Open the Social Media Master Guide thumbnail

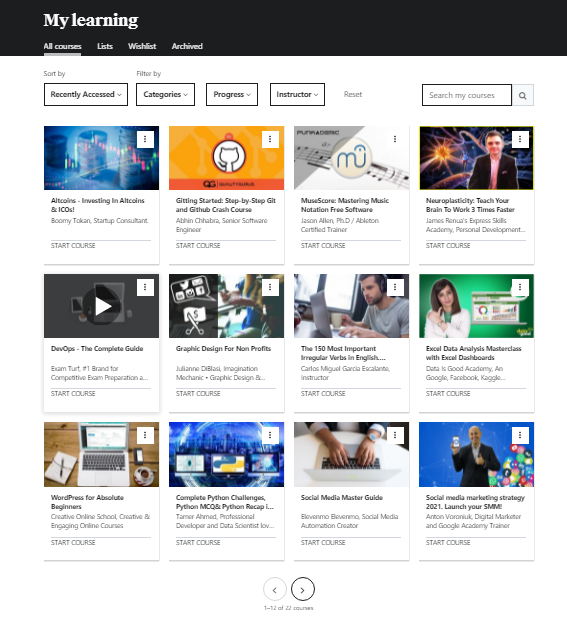click(x=352, y=455)
